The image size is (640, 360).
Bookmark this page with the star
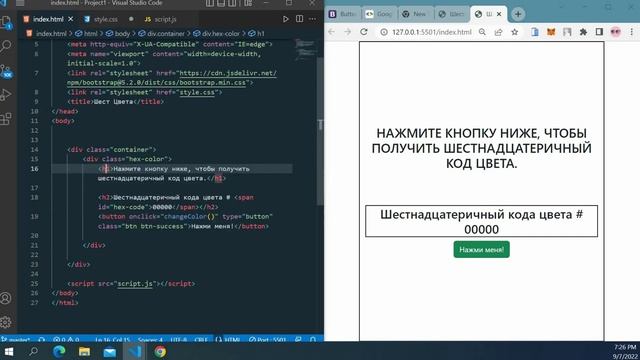(x=515, y=32)
